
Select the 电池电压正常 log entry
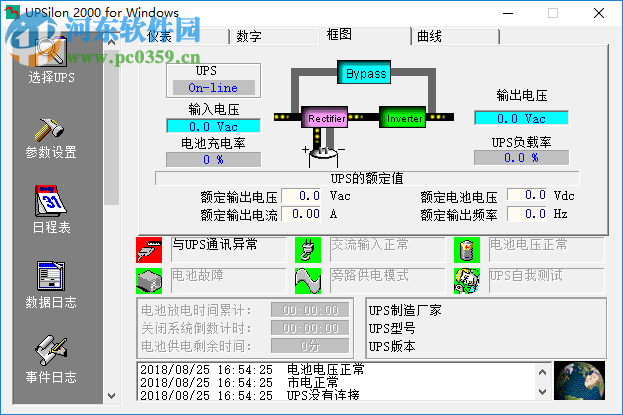pos(252,369)
